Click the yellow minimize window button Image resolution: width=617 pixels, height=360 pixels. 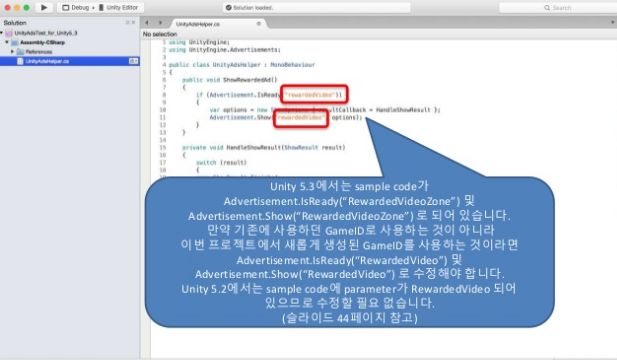coord(17,7)
